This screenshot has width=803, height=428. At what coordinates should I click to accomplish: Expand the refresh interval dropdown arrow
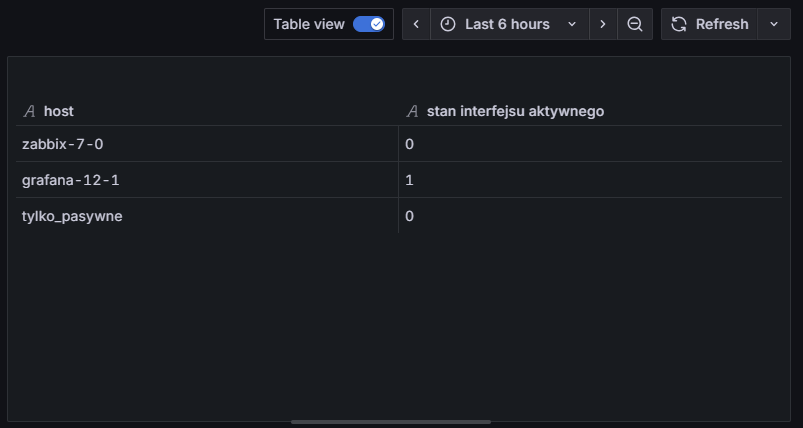(774, 24)
